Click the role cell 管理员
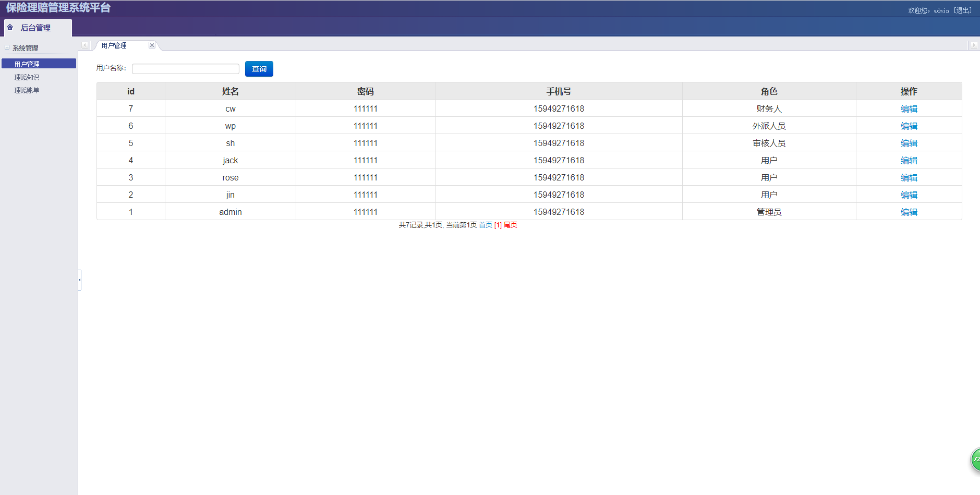The width and height of the screenshot is (980, 495). [769, 212]
